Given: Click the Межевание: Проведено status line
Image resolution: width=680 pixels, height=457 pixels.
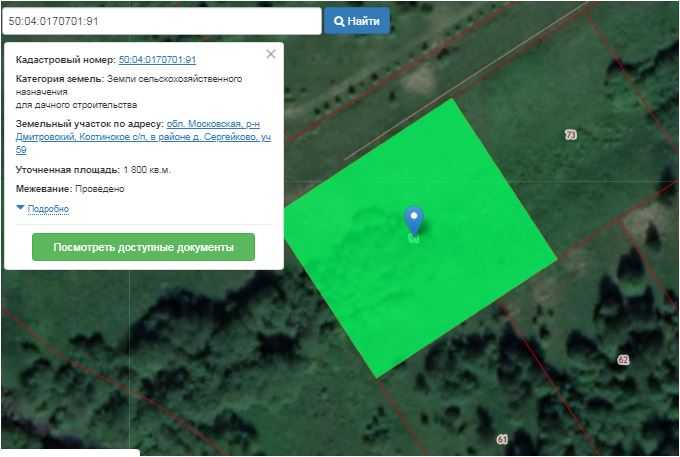Looking at the screenshot, I should [x=70, y=188].
